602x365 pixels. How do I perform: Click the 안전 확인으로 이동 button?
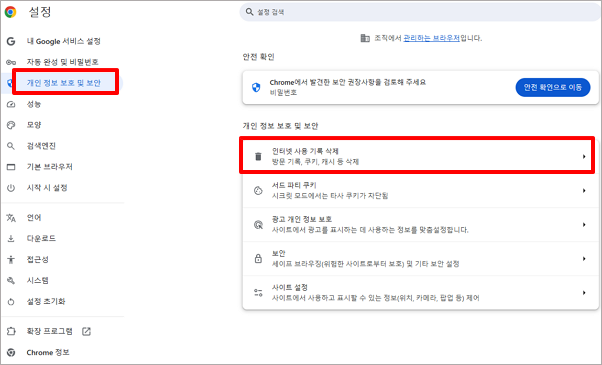pyautogui.click(x=552, y=87)
